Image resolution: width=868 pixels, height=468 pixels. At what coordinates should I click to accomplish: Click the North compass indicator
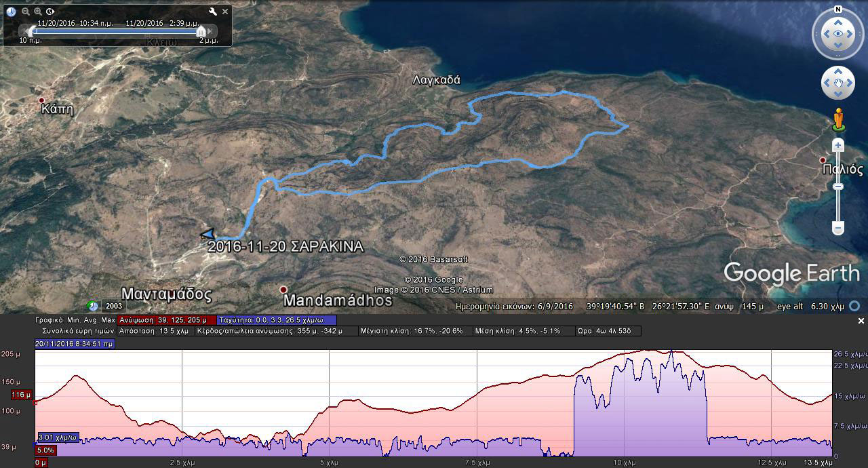coord(838,9)
